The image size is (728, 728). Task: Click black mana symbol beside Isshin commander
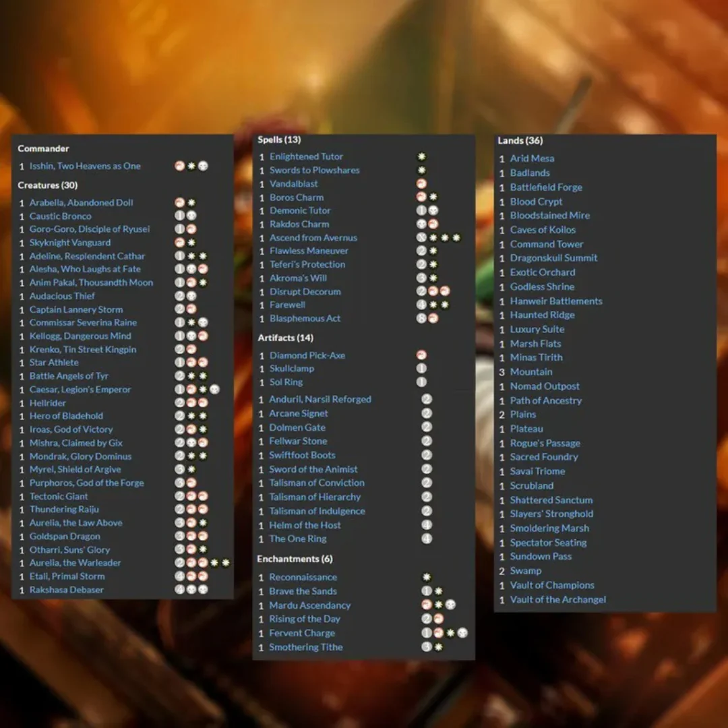(203, 166)
